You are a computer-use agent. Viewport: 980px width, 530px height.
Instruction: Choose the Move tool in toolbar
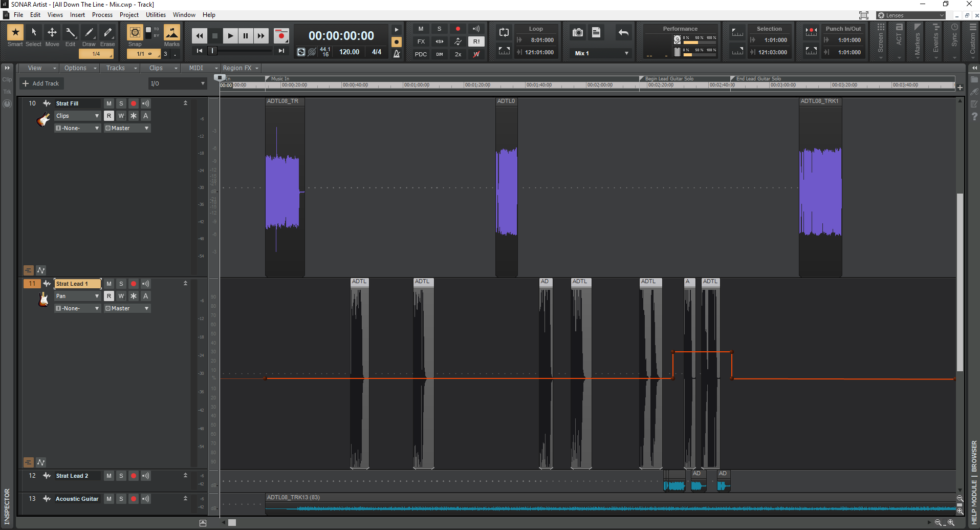(52, 33)
